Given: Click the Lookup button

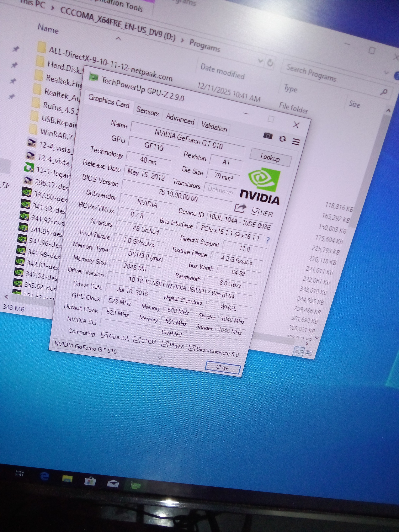Looking at the screenshot, I should pos(270,158).
